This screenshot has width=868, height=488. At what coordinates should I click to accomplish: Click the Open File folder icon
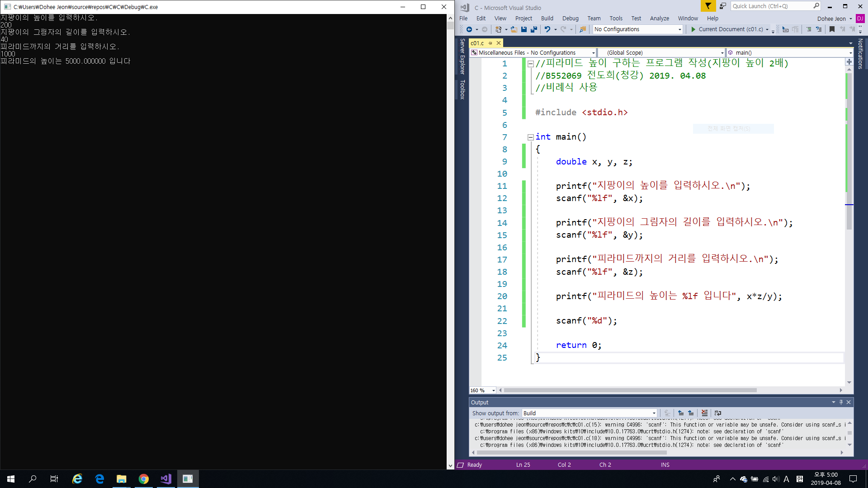514,29
